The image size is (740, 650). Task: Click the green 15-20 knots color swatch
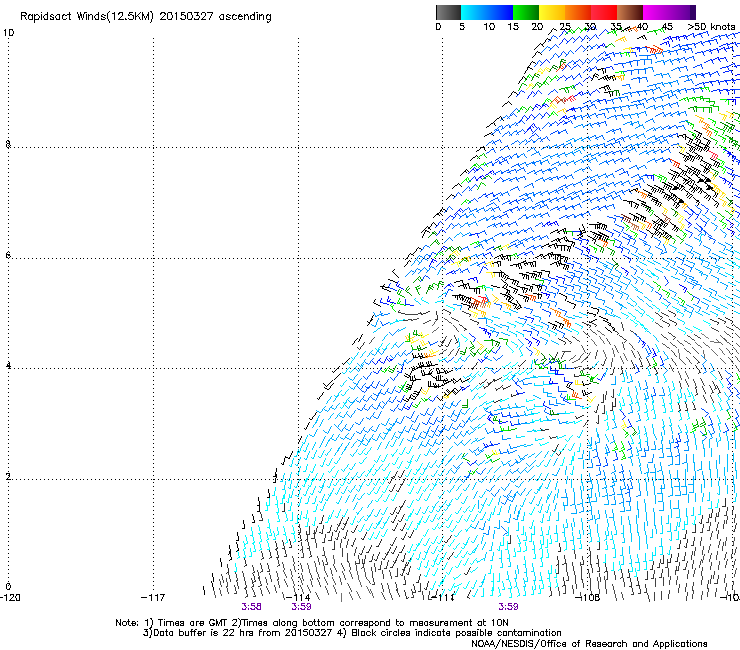(x=526, y=12)
